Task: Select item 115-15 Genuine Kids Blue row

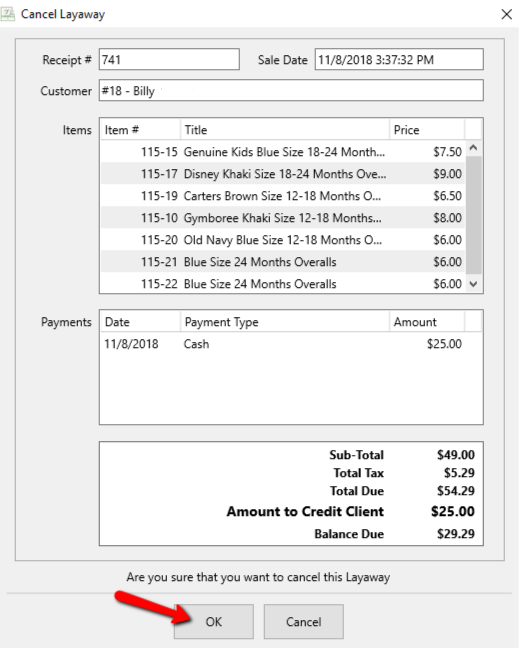Action: tap(283, 152)
